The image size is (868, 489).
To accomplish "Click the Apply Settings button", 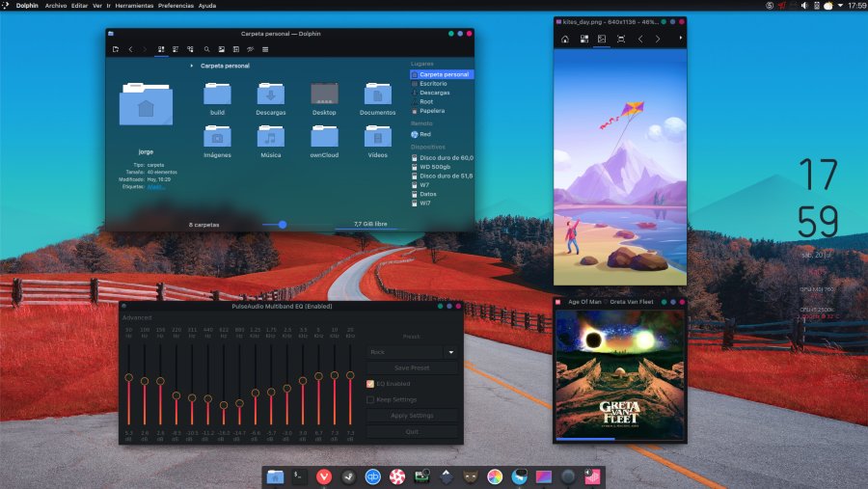I will 413,416.
